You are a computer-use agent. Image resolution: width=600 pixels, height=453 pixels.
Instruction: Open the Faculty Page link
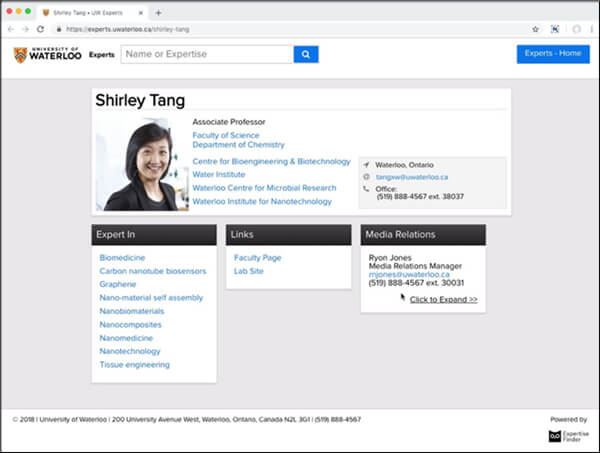pyautogui.click(x=258, y=257)
